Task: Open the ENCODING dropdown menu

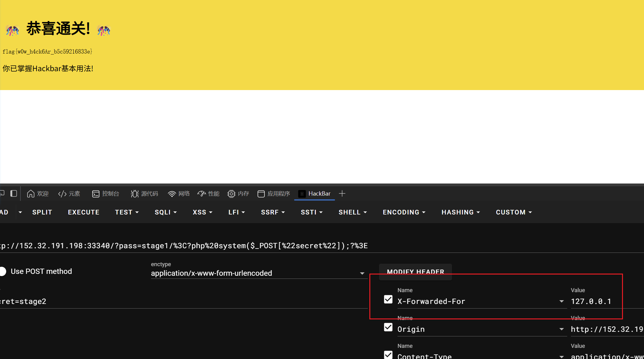Action: (x=404, y=212)
